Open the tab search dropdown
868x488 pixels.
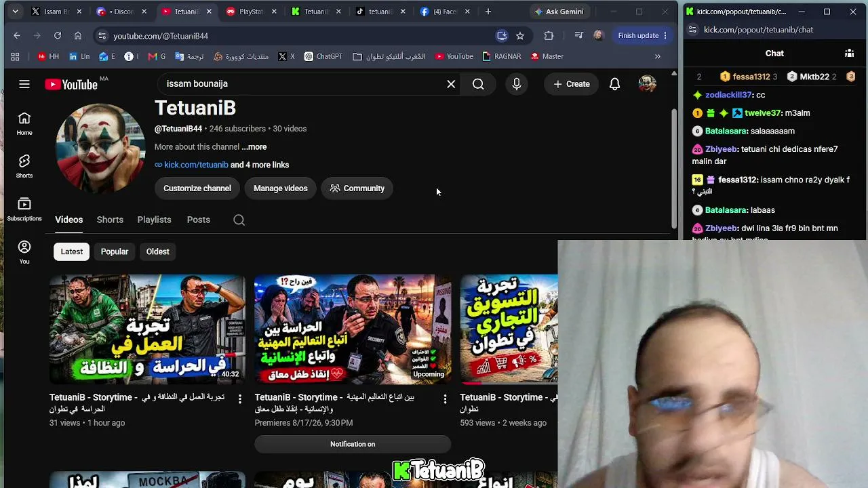[x=15, y=12]
